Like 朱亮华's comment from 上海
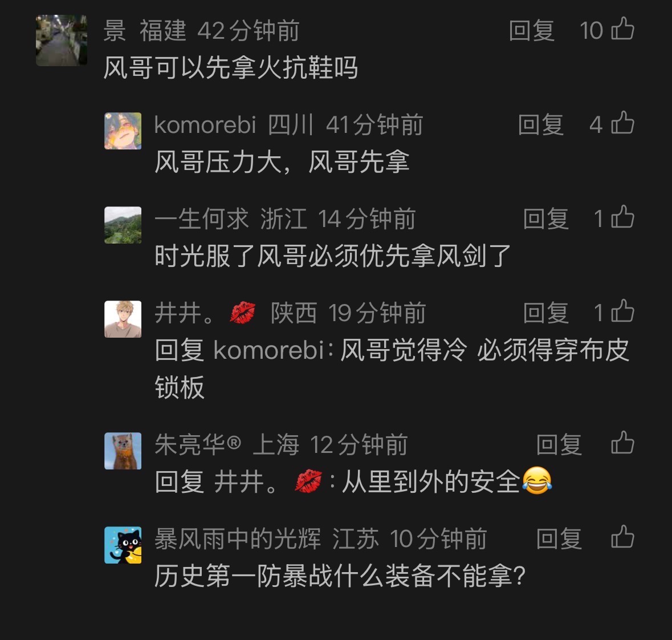This screenshot has width=672, height=640. [622, 443]
